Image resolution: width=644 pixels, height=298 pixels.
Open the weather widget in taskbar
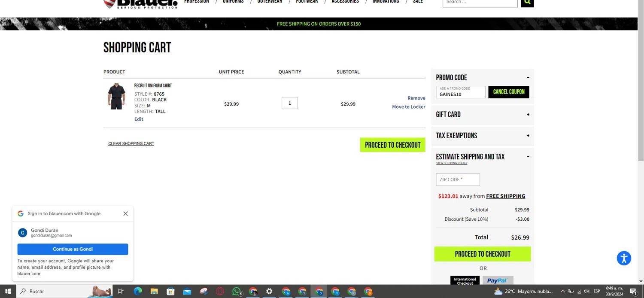[x=523, y=291]
